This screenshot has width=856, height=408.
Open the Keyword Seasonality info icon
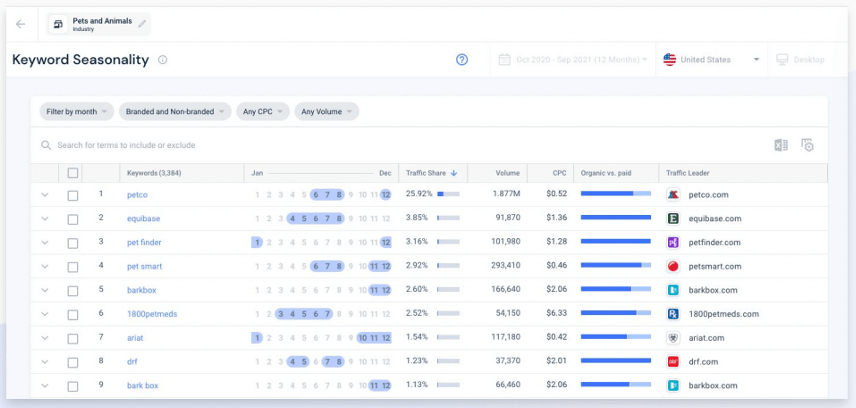tap(163, 60)
